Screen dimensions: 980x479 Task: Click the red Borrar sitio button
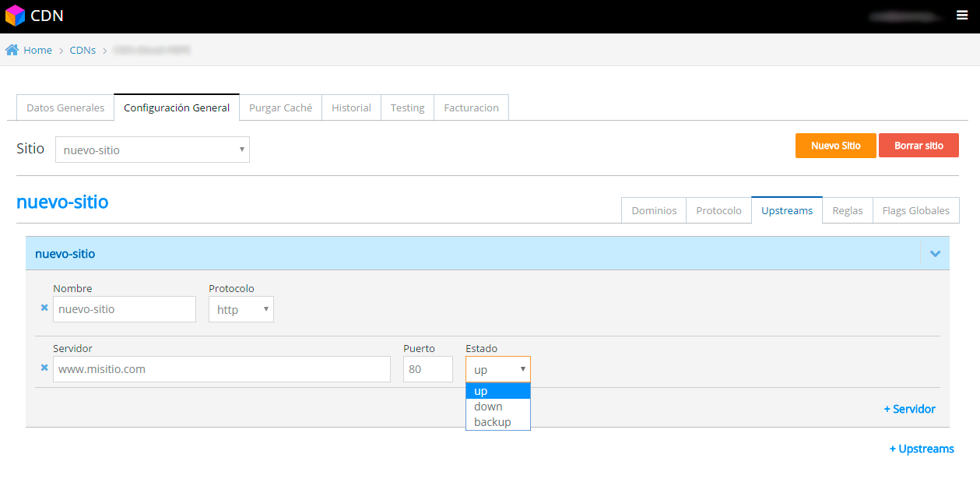(919, 146)
